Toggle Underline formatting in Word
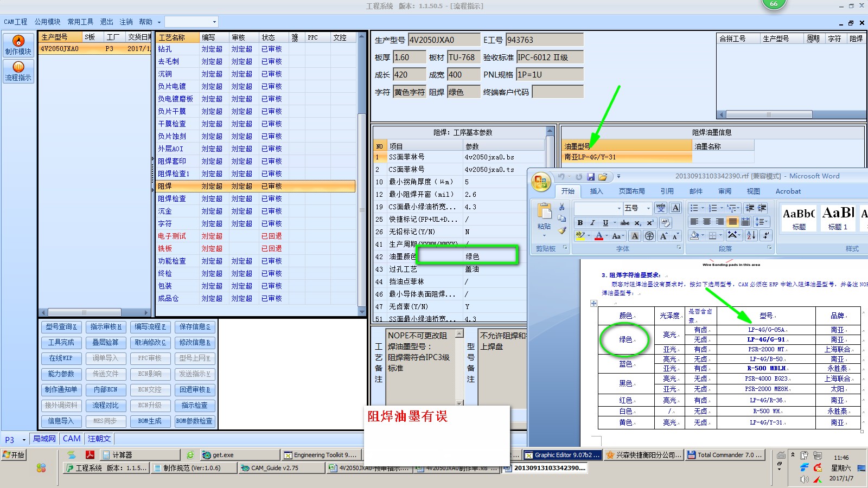Image resolution: width=868 pixels, height=488 pixels. (x=605, y=223)
